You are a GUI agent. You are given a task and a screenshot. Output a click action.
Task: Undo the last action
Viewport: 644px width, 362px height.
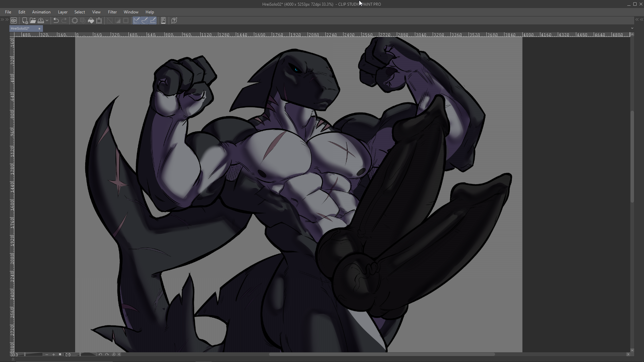click(x=56, y=20)
